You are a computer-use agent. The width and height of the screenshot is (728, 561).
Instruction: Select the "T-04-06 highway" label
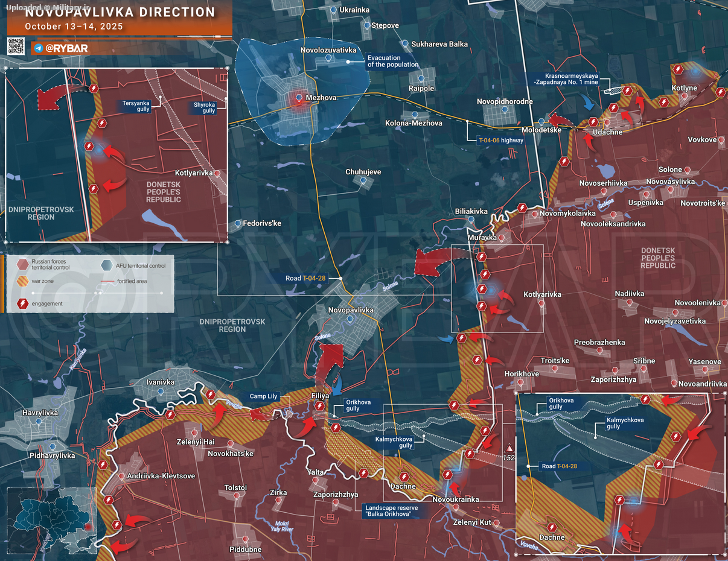coord(501,140)
